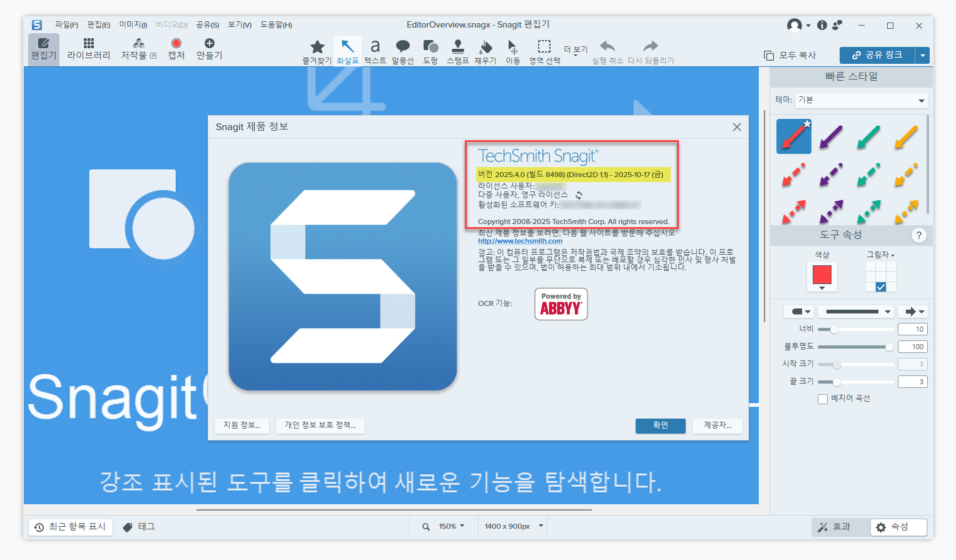This screenshot has height=560, width=956.
Task: Refresh the license with the sync icon
Action: [579, 195]
